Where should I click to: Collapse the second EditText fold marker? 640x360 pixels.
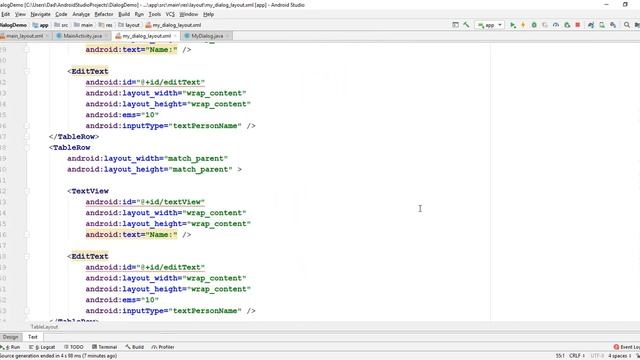tap(27, 256)
